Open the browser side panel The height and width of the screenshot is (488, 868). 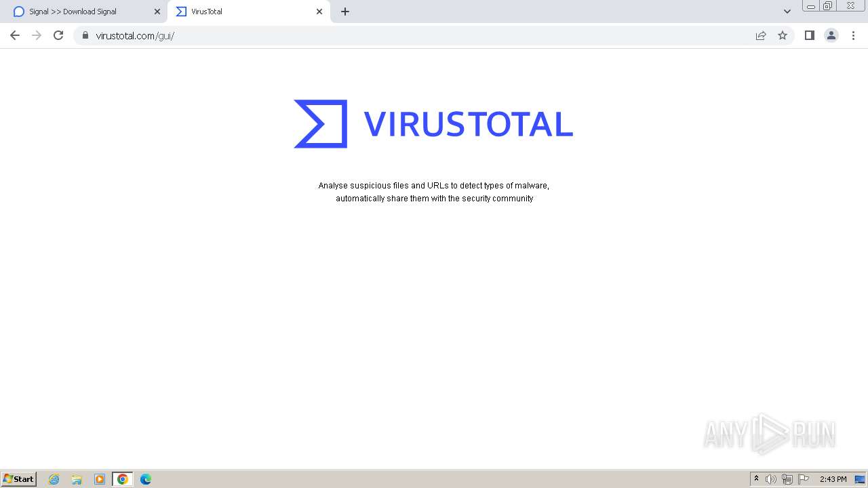809,35
